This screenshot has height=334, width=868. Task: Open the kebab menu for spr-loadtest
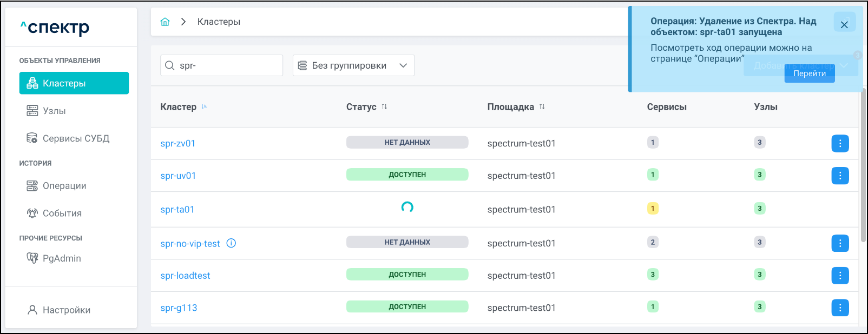840,276
